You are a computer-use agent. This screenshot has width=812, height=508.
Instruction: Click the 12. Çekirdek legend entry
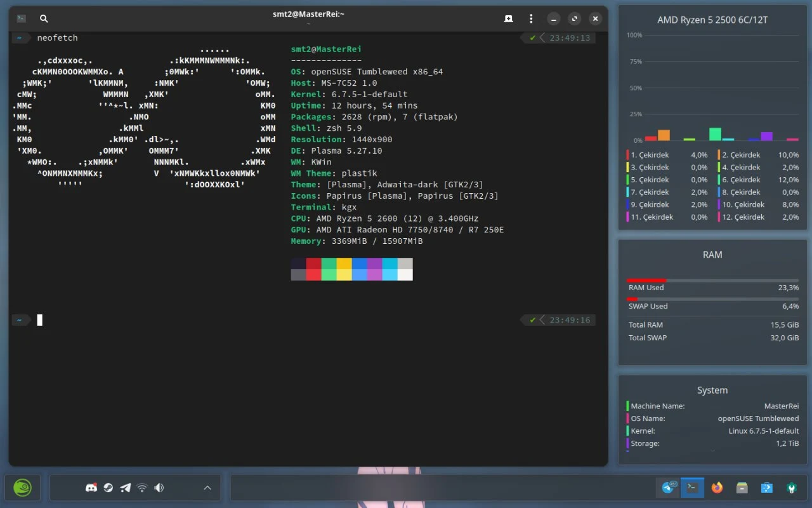tap(759, 217)
